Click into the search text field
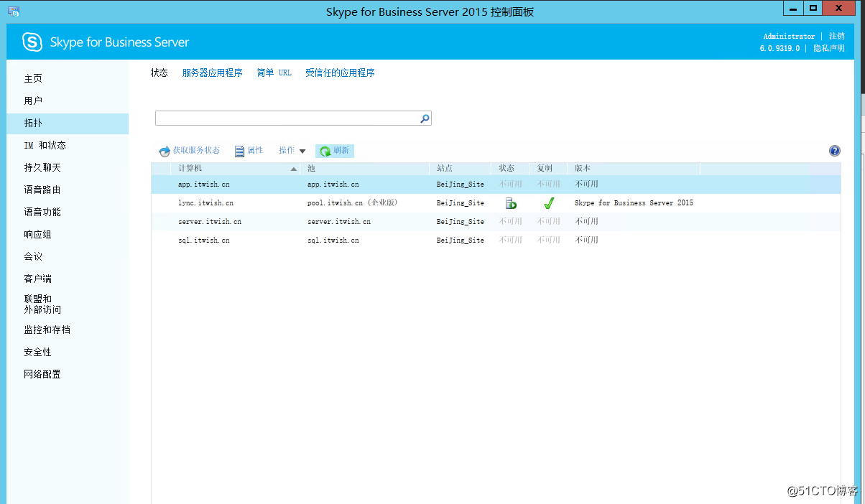The image size is (865, 504). (x=287, y=118)
